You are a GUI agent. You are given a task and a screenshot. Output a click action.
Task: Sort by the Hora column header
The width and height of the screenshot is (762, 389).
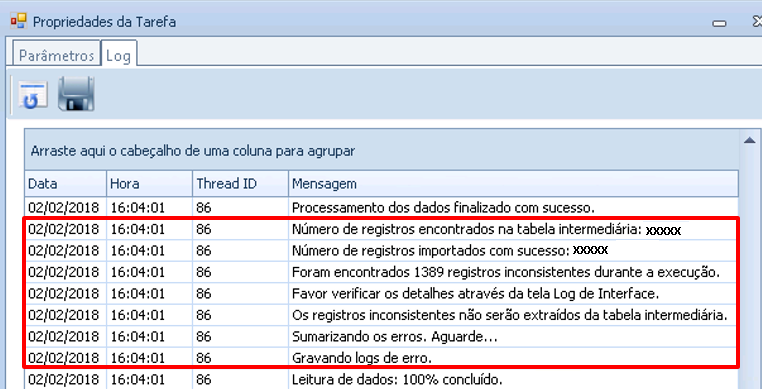pyautogui.click(x=150, y=184)
